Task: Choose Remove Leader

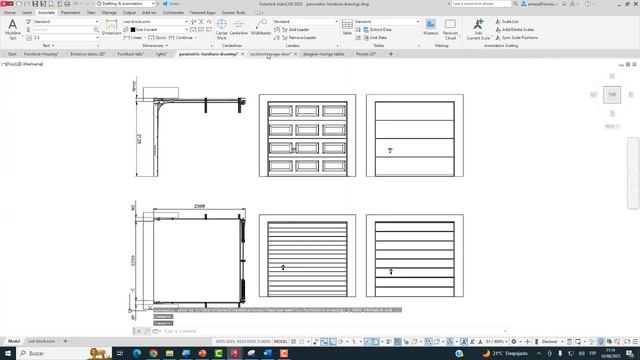Action: coord(299,38)
